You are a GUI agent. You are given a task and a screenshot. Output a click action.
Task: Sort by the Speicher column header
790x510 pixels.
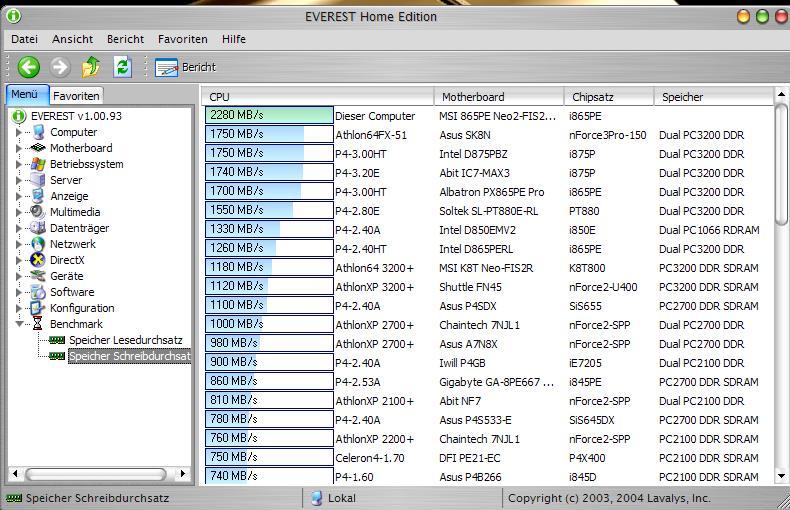click(713, 97)
